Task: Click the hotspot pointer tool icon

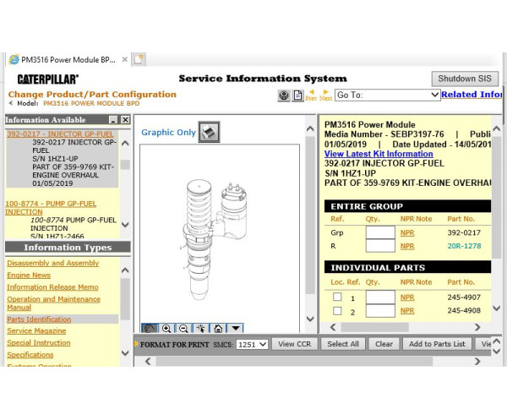Action: point(201,328)
